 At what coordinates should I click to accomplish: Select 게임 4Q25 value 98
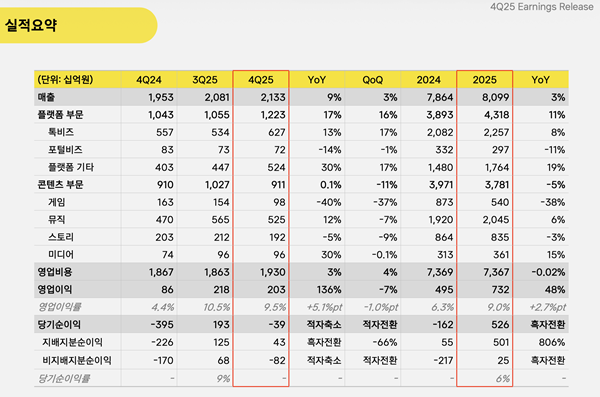point(279,202)
